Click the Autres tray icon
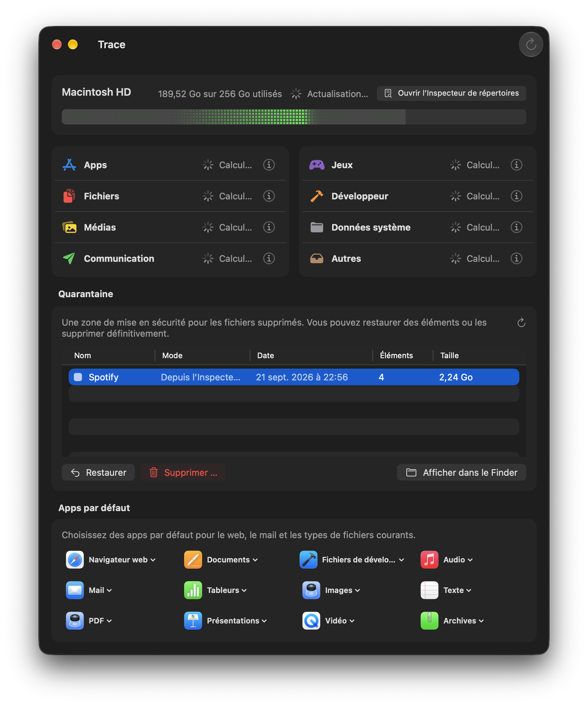Viewport: 588px width, 706px height. coord(317,258)
